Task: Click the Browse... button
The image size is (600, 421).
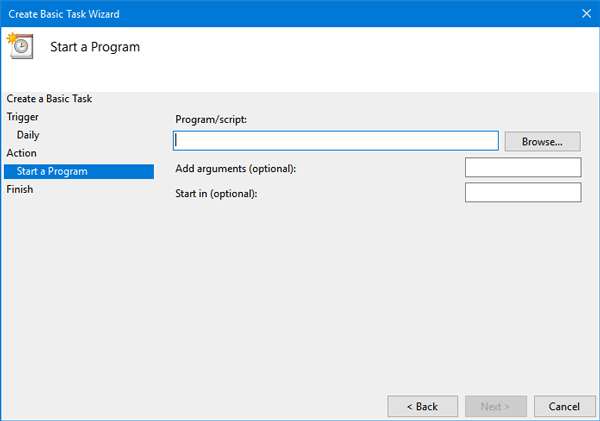Action: coord(542,142)
